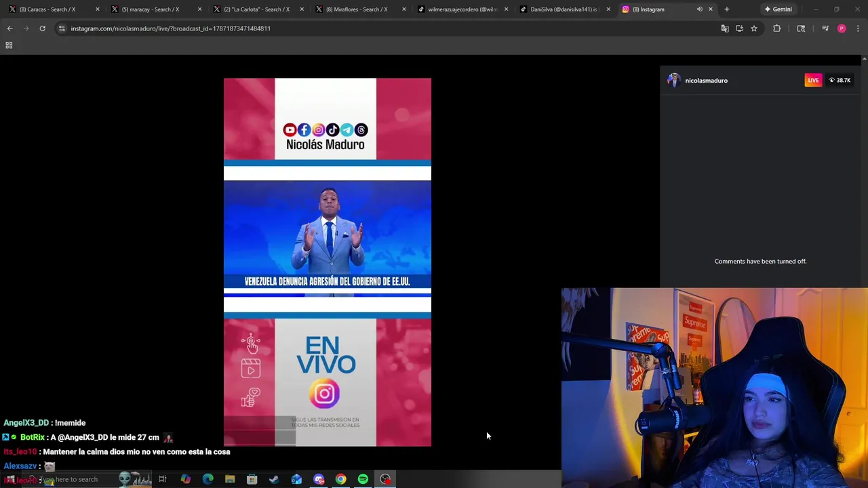The image size is (868, 488).
Task: Open the Extensions puzzle icon
Action: pos(777,28)
